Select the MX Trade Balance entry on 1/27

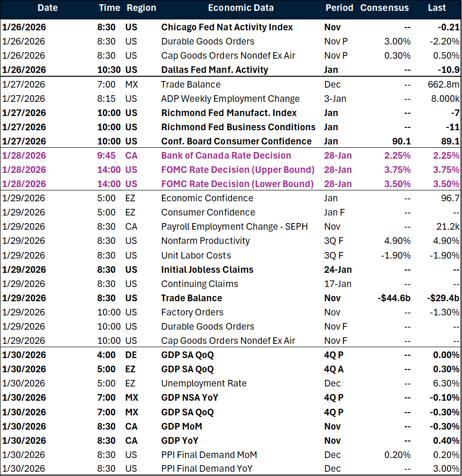pos(190,84)
